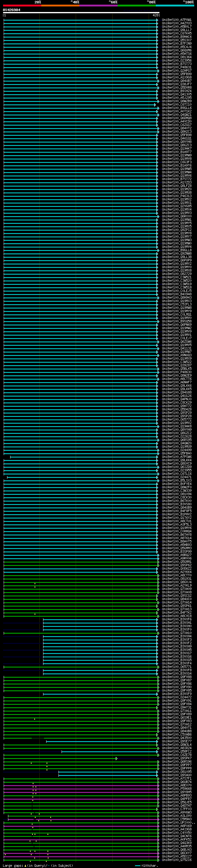197x868 pixels.
Task: Select hit UniRef100_Q7XA13
Action: pos(177,609)
